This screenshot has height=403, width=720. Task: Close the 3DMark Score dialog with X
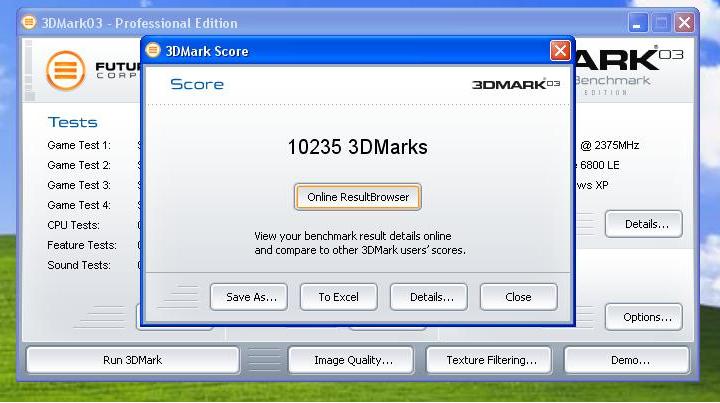pyautogui.click(x=560, y=50)
